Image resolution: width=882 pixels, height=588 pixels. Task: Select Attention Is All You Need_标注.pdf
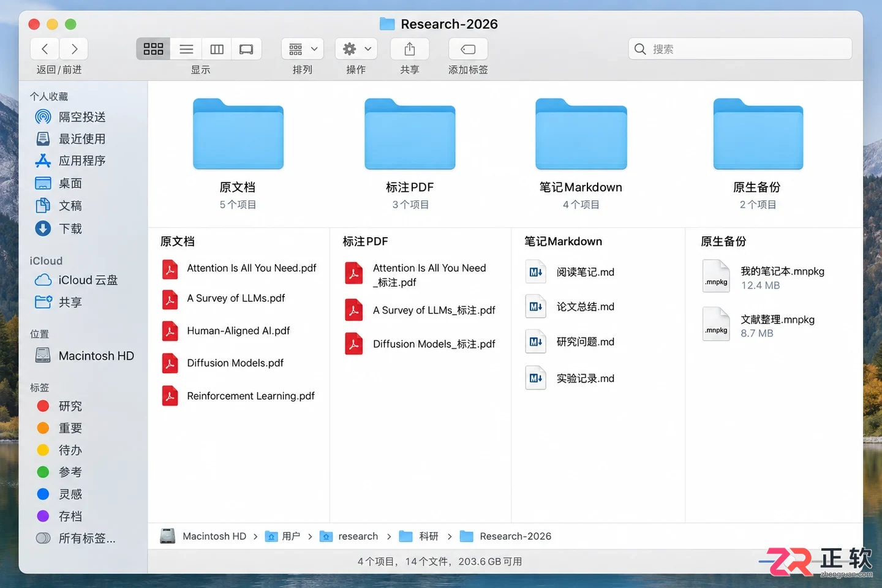click(417, 275)
